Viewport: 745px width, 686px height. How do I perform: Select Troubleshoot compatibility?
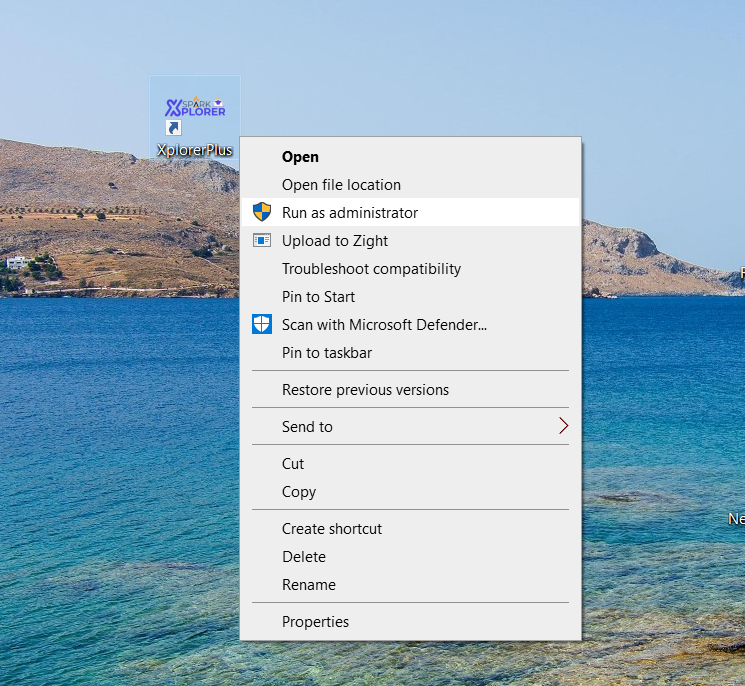(x=371, y=268)
